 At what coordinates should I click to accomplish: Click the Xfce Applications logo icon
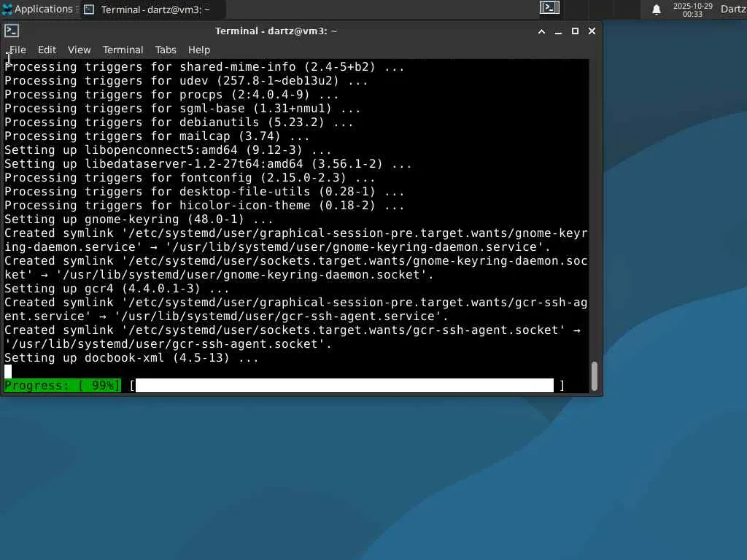[7, 9]
